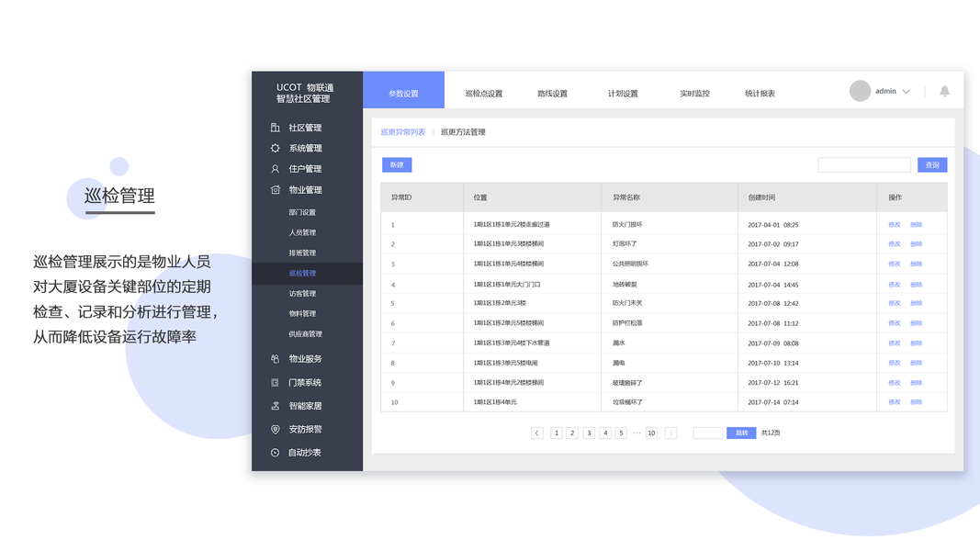Open 供应商管理 submenu item
Screen dimensions: 980x551
coord(306,334)
